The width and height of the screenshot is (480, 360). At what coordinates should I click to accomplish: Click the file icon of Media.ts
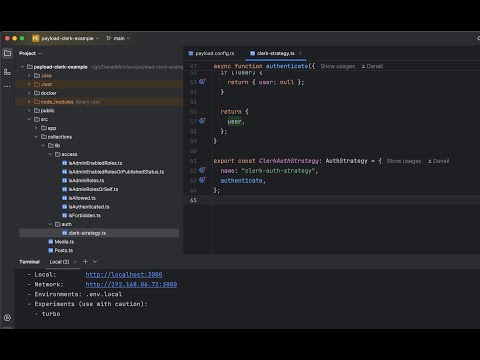point(51,242)
